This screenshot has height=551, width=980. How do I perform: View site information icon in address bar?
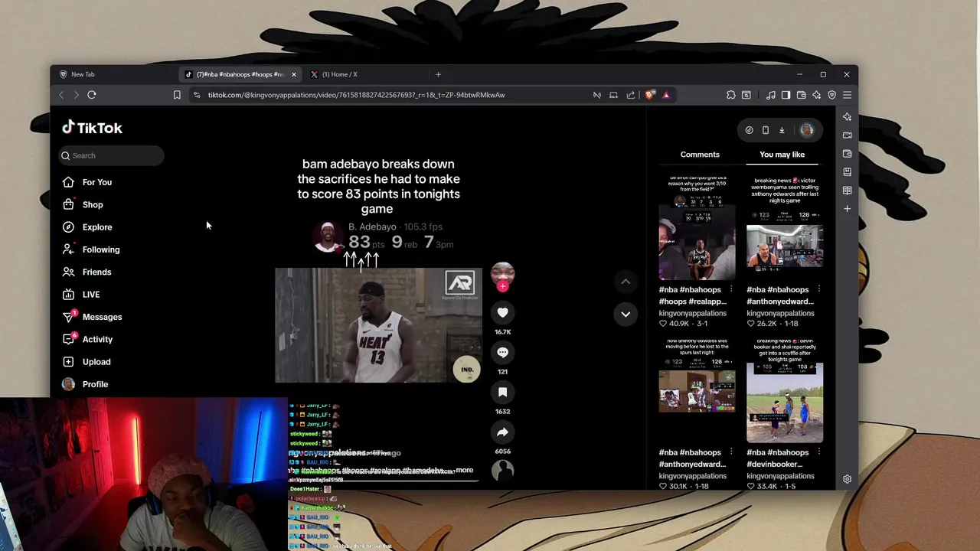(197, 95)
